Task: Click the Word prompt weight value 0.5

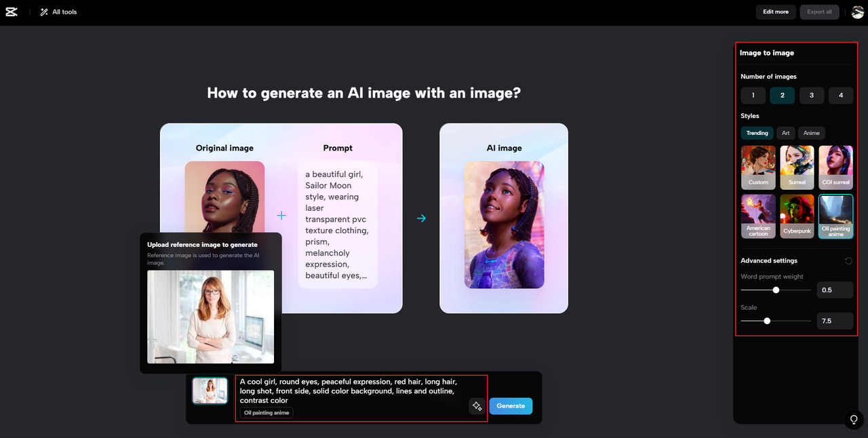Action: point(835,290)
